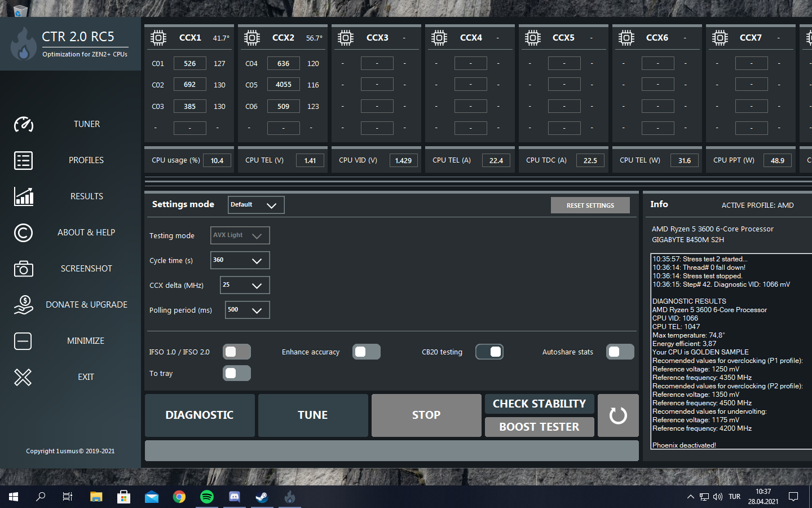The image size is (812, 508).
Task: Open the Cycle time dropdown
Action: coord(240,260)
